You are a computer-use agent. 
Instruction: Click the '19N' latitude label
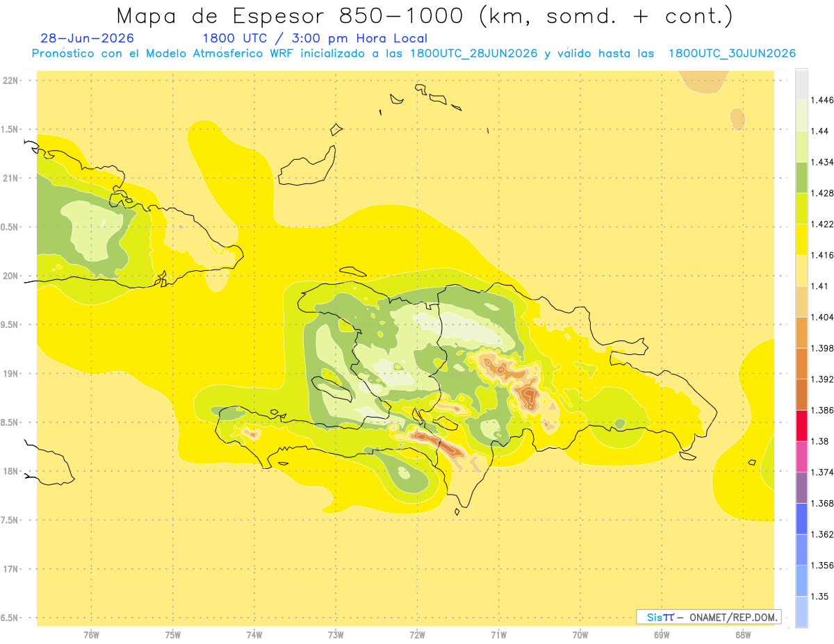11,374
